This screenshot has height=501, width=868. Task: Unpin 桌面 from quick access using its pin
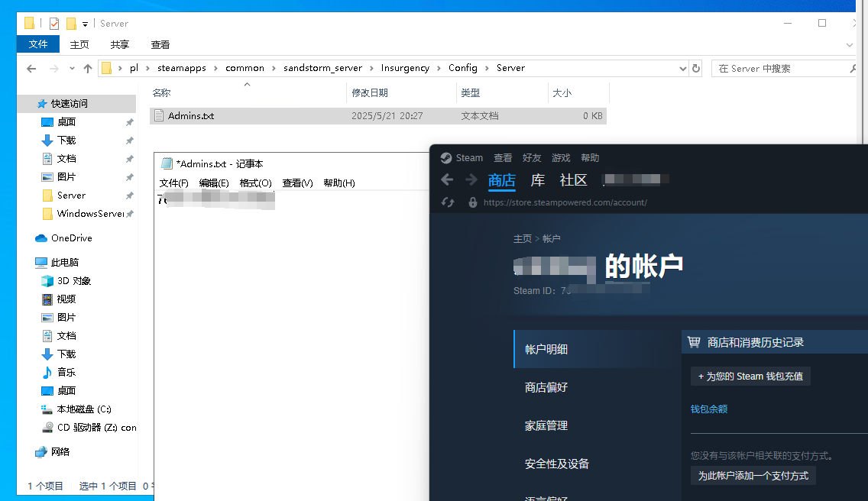tap(130, 121)
